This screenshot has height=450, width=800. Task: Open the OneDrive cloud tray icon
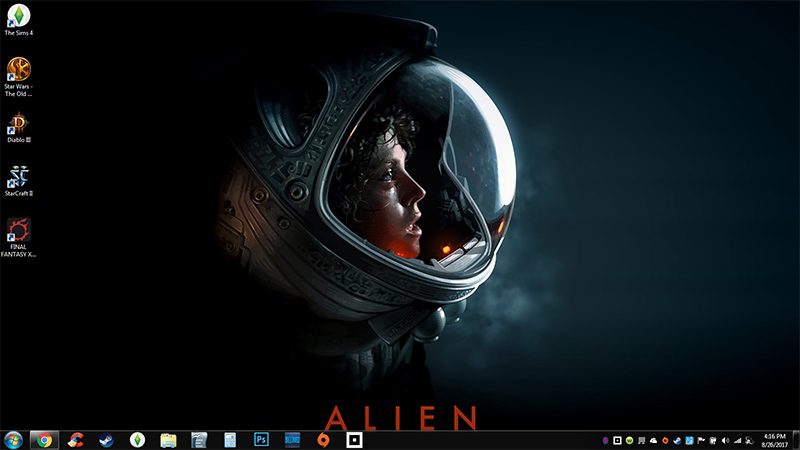pyautogui.click(x=654, y=440)
